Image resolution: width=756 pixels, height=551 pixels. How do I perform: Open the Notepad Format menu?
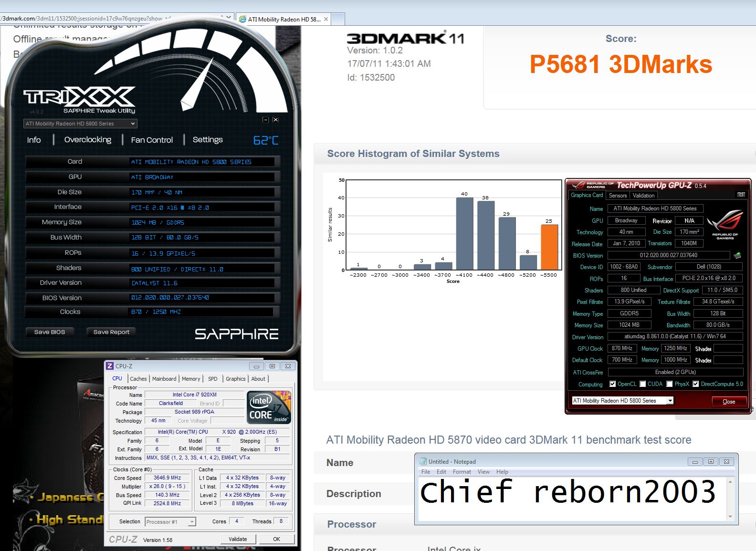pos(462,472)
